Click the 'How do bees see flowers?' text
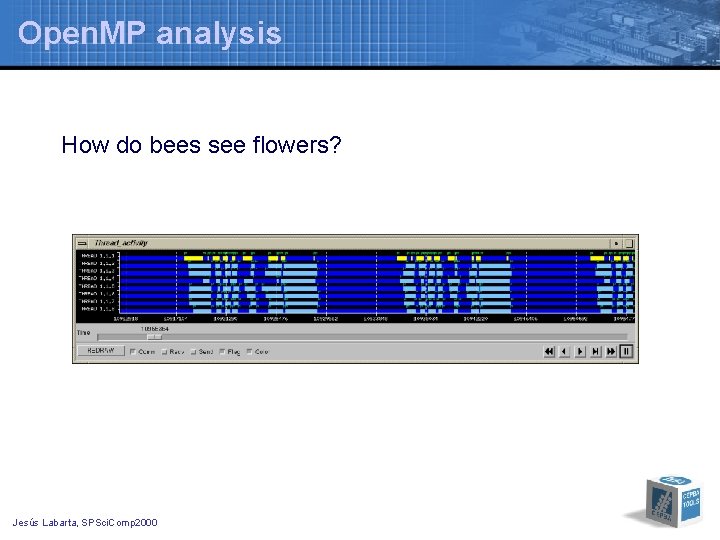Image resolution: width=720 pixels, height=540 pixels. click(202, 145)
